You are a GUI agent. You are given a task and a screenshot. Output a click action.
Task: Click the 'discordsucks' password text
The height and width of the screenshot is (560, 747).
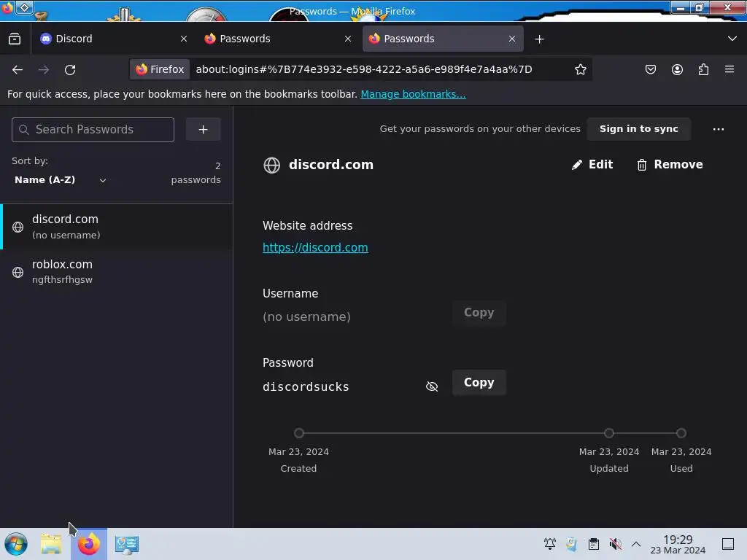click(x=306, y=386)
